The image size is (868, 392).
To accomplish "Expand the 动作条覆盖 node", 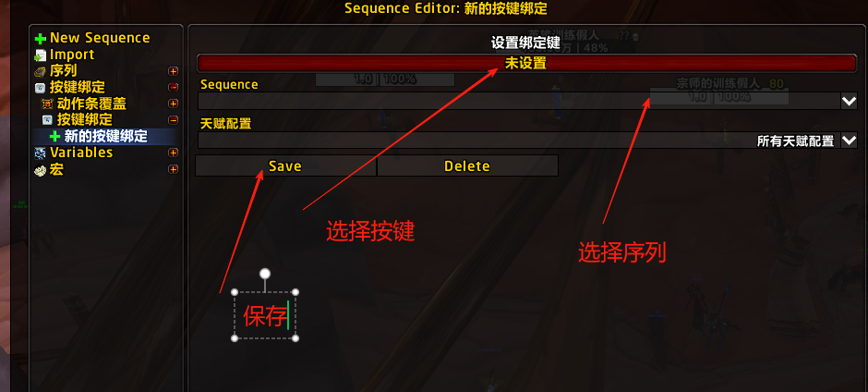I will pyautogui.click(x=174, y=104).
